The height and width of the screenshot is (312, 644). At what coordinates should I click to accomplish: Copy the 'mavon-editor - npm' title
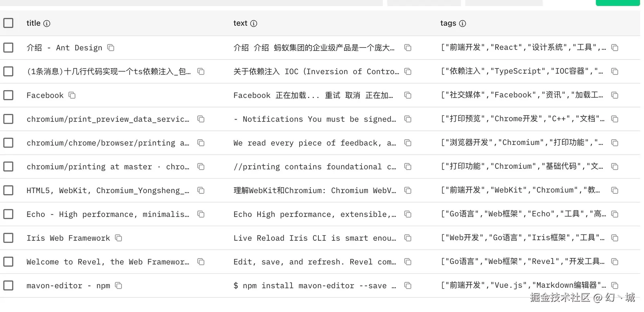click(x=118, y=285)
